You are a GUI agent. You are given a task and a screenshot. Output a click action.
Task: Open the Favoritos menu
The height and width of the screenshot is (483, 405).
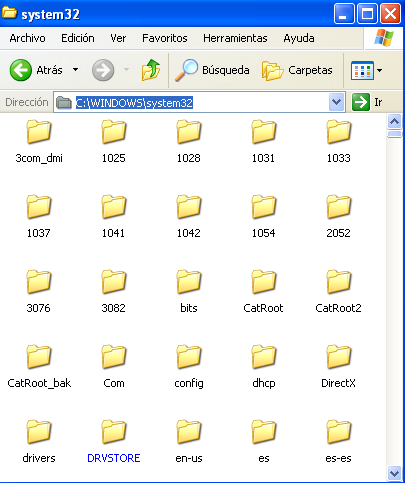tap(165, 38)
